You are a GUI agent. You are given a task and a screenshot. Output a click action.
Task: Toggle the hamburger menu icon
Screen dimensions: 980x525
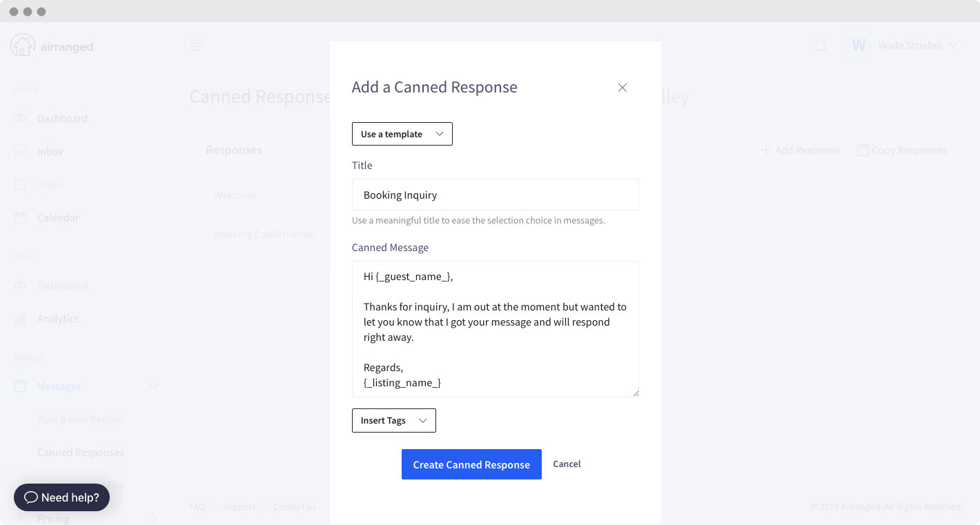[197, 46]
